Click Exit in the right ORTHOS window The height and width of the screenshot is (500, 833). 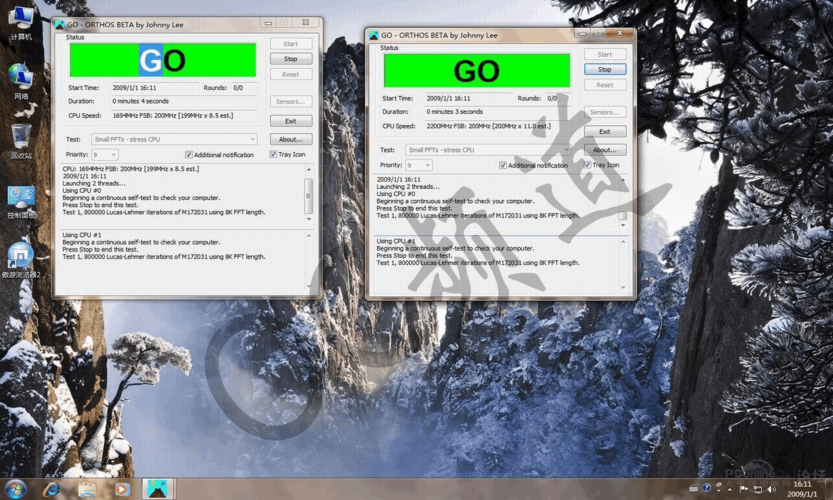[x=605, y=132]
